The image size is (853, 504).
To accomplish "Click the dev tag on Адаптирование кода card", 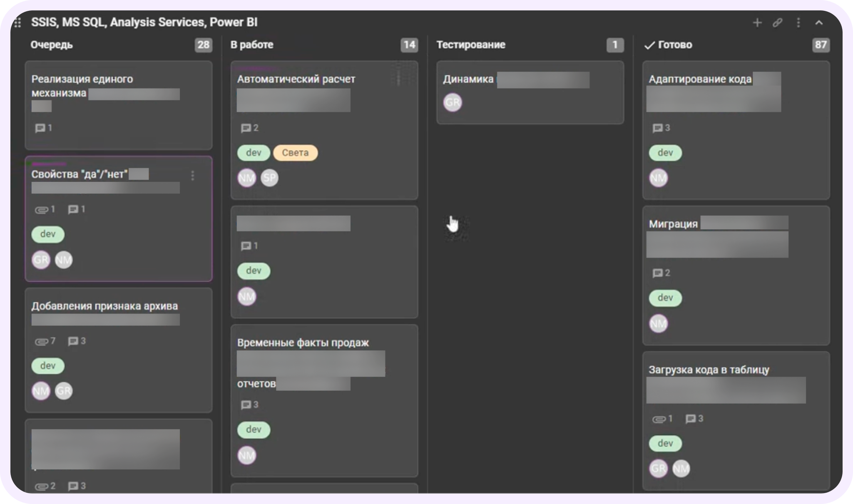I will (x=665, y=153).
